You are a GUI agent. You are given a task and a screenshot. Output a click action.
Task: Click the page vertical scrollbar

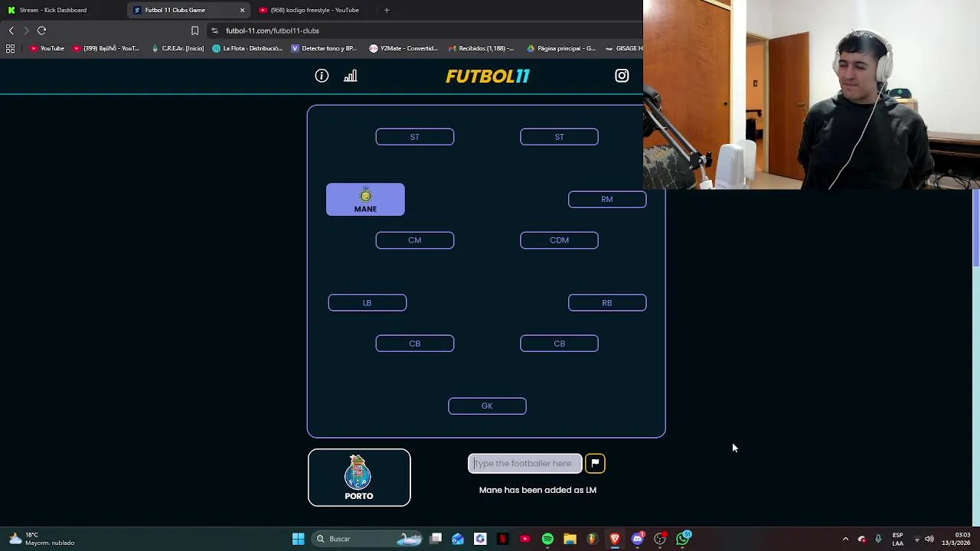point(976,229)
